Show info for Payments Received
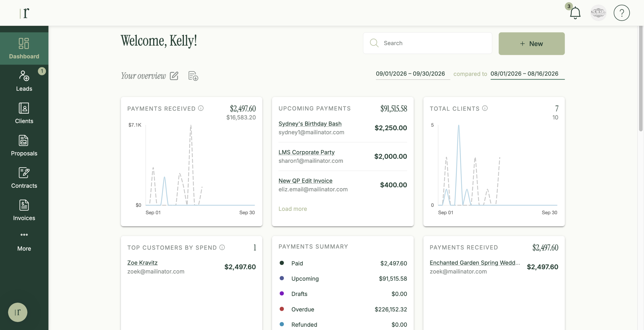 pos(201,108)
